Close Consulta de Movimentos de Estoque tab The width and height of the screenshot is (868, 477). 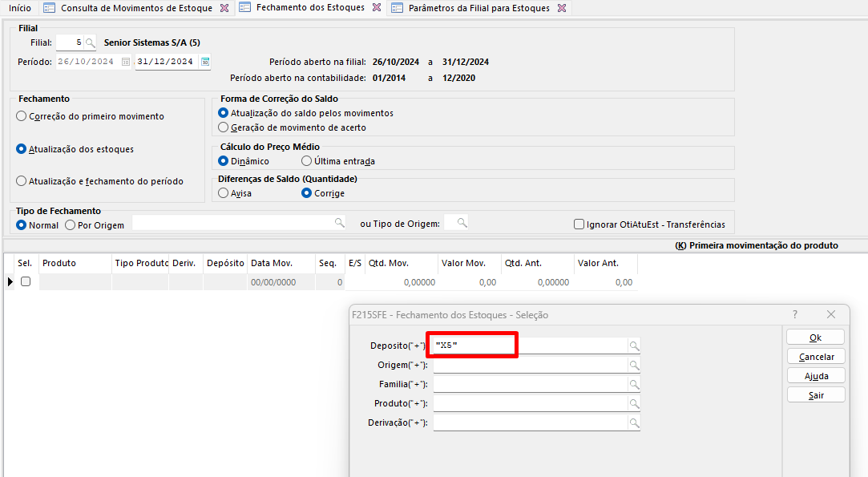(x=224, y=8)
